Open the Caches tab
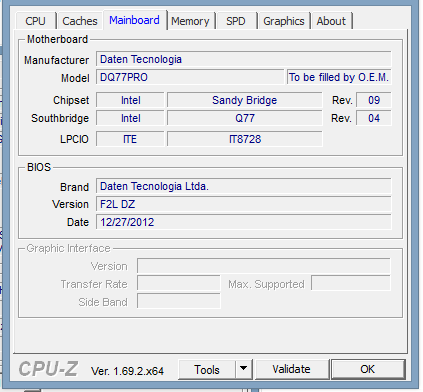 click(80, 21)
